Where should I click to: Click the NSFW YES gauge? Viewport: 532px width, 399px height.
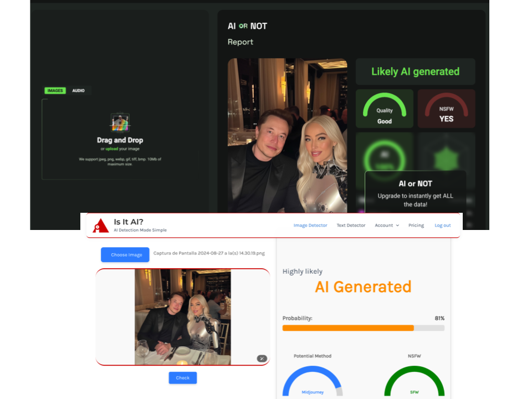point(446,109)
